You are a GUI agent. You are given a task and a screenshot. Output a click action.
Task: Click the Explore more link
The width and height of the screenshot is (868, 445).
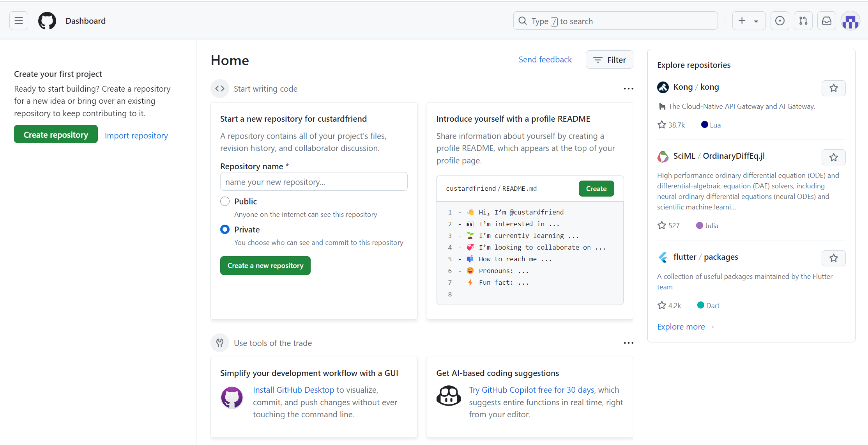[x=685, y=327]
